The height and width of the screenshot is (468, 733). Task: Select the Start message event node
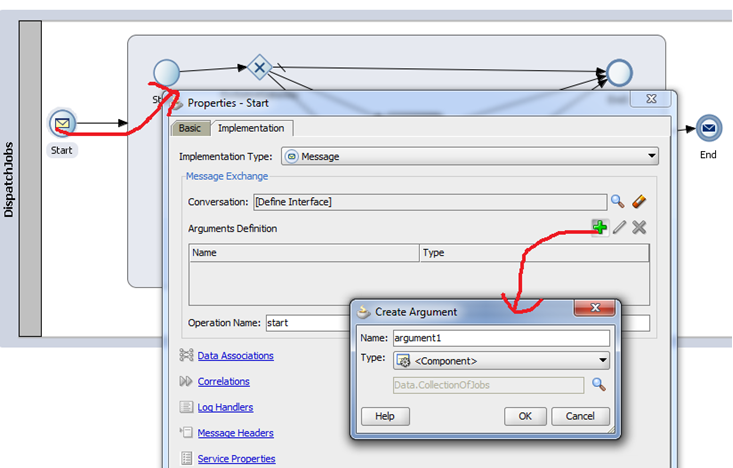[x=63, y=124]
